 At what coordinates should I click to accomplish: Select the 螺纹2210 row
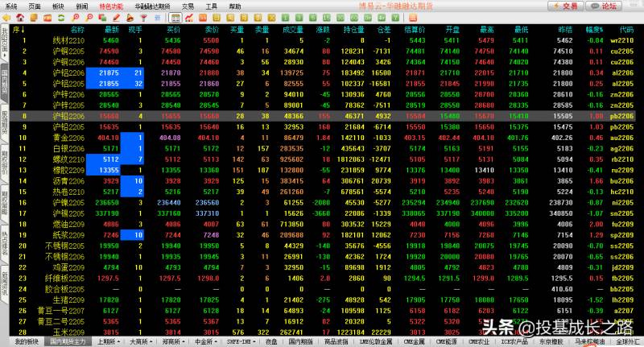pos(323,159)
